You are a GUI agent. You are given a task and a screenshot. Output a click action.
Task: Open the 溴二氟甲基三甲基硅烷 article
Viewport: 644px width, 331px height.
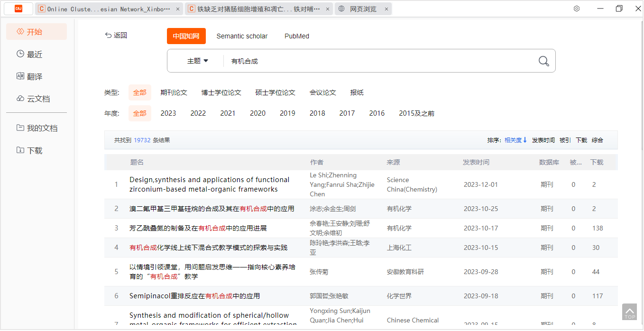(212, 209)
